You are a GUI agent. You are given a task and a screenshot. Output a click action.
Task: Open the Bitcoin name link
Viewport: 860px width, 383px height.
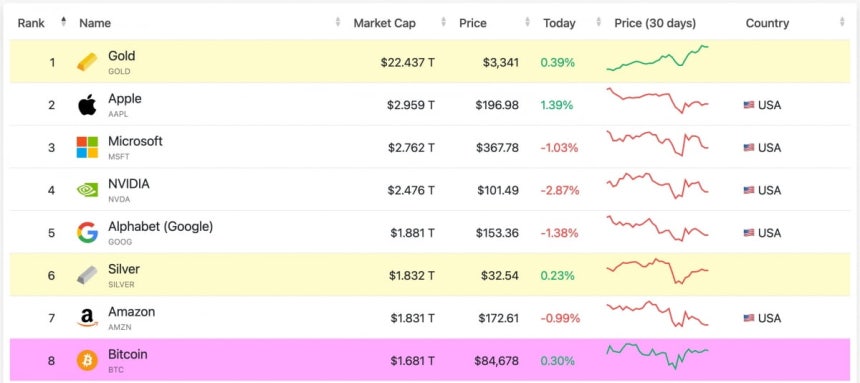click(x=127, y=354)
